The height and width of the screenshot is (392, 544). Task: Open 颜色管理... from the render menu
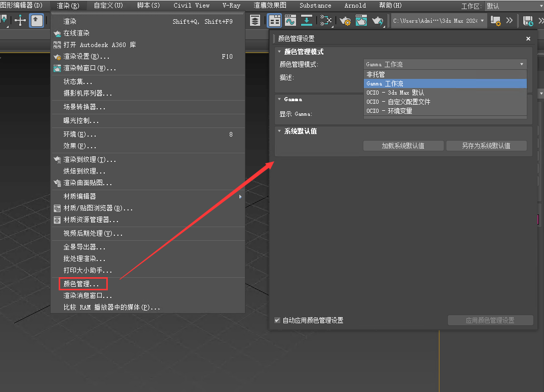pyautogui.click(x=81, y=284)
